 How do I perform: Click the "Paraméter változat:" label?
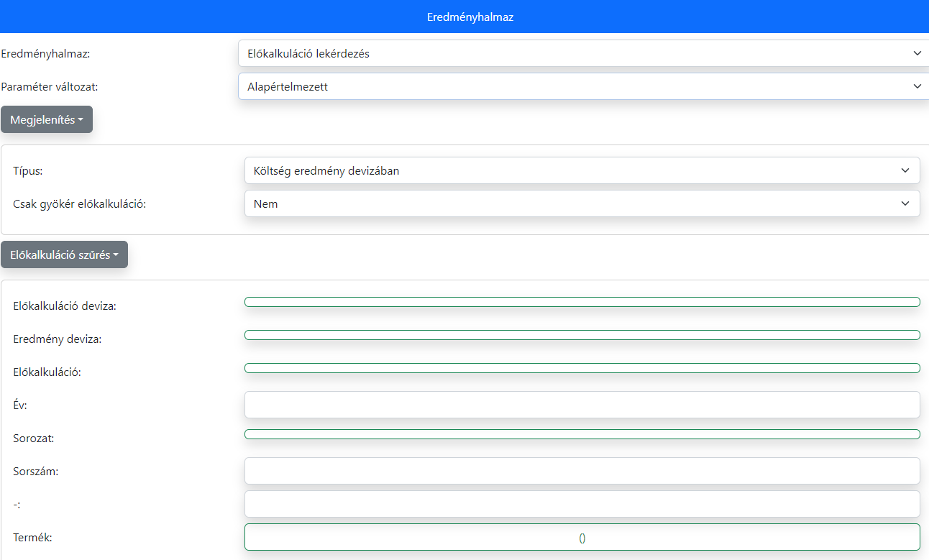[50, 86]
